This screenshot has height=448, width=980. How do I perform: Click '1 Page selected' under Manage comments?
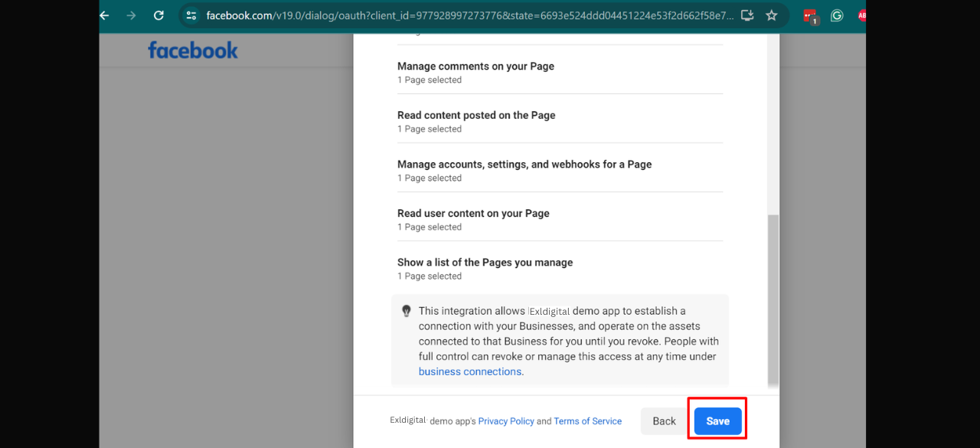click(x=430, y=80)
